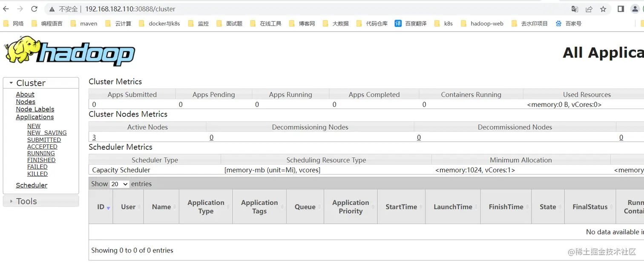Sort the table by FinishTime column

click(506, 207)
